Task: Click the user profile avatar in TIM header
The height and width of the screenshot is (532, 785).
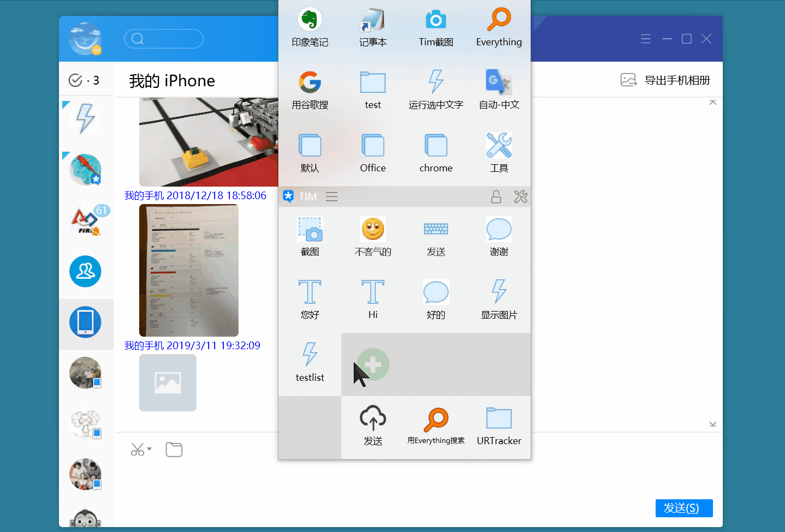Action: tap(85, 39)
